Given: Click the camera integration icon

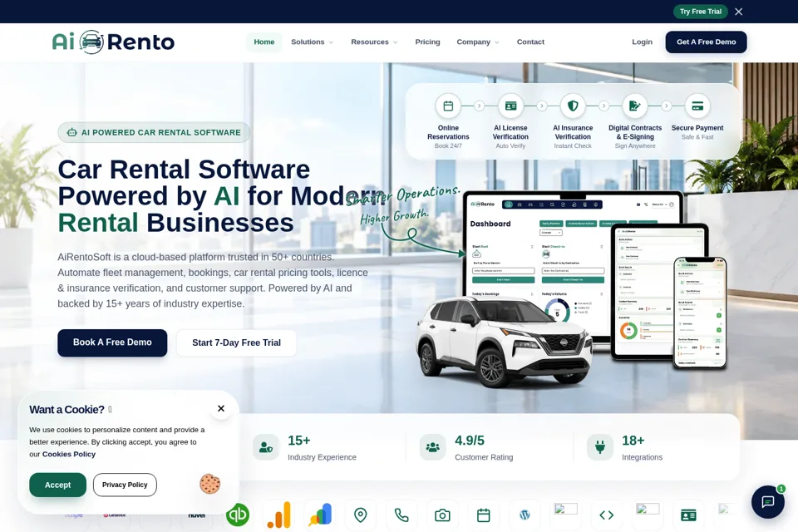Looking at the screenshot, I should [x=442, y=515].
